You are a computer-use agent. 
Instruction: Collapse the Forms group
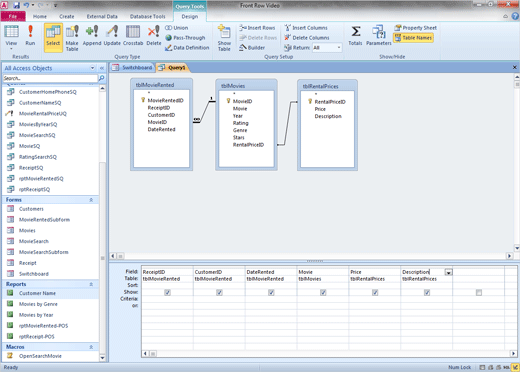[x=91, y=200]
